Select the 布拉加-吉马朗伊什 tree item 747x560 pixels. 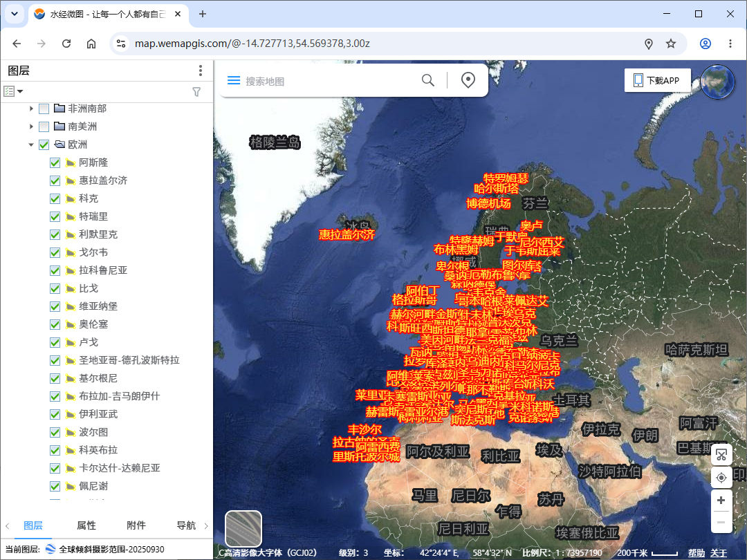pyautogui.click(x=120, y=396)
